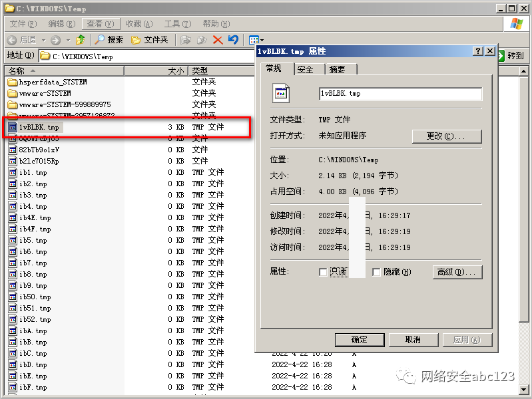The height and width of the screenshot is (399, 532).
Task: Select the ib3.tmp file icon
Action: [x=13, y=195]
